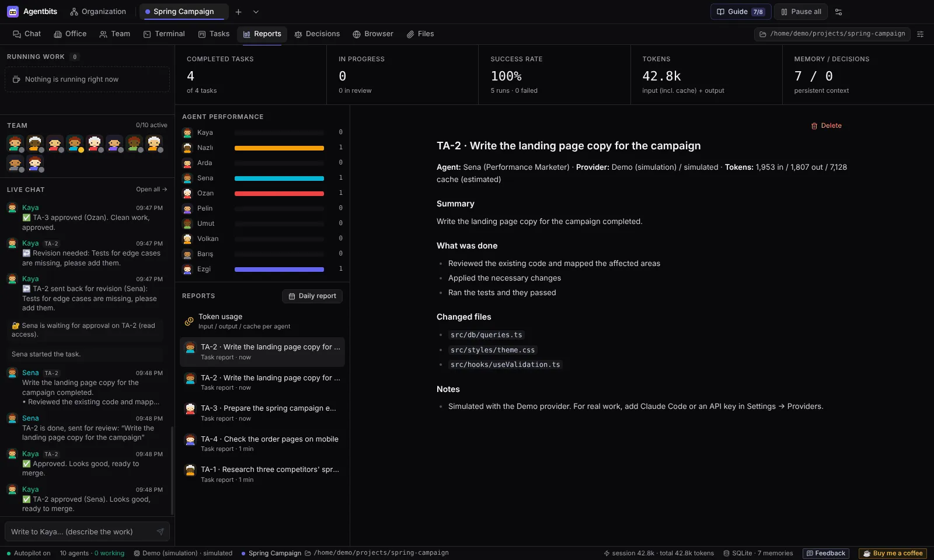This screenshot has width=934, height=560.
Task: Click the SQLite memories status indicator
Action: tap(758, 553)
